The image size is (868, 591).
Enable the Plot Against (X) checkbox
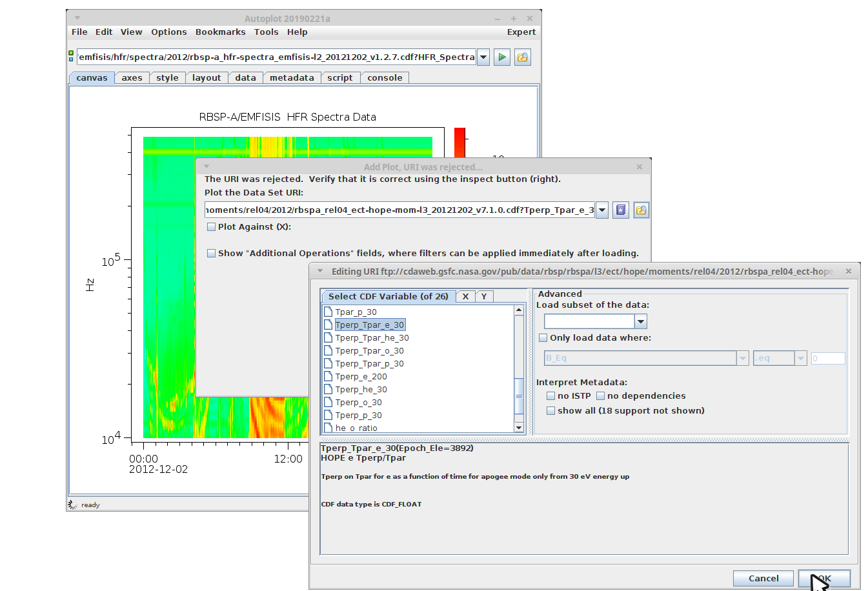coord(211,227)
